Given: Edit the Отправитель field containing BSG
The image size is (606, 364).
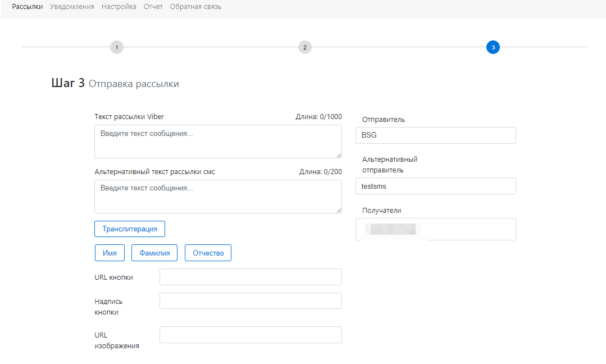Looking at the screenshot, I should click(x=436, y=135).
